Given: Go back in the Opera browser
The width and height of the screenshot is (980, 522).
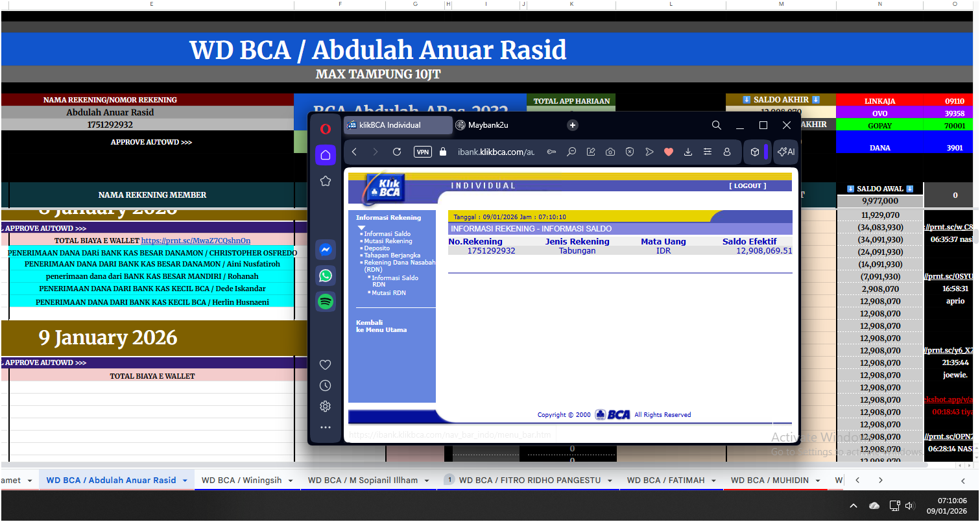Looking at the screenshot, I should click(354, 152).
